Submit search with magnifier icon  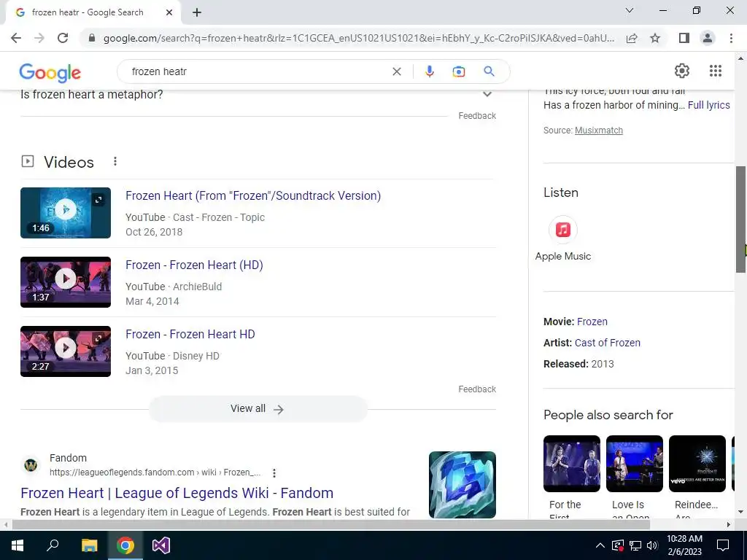pos(489,71)
